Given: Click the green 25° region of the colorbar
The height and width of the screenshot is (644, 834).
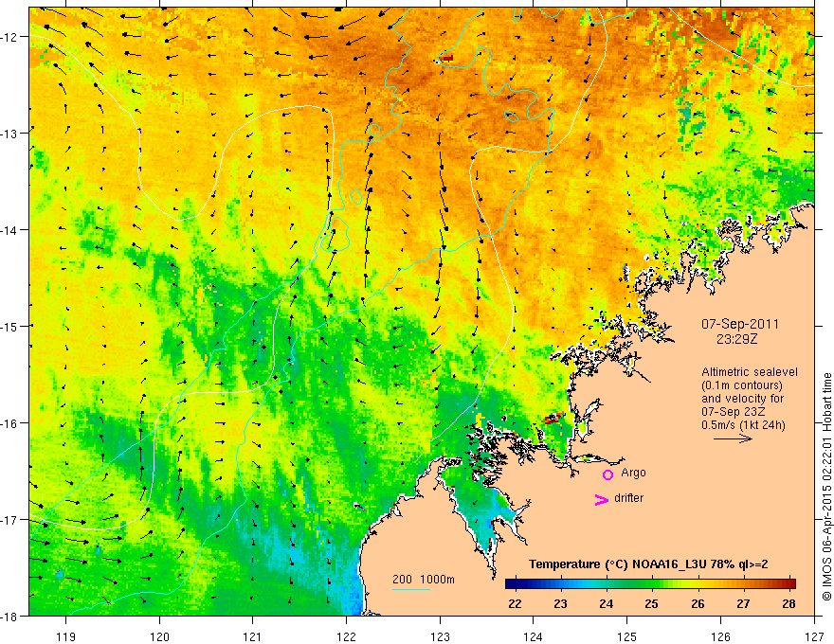Looking at the screenshot, I should point(652,584).
